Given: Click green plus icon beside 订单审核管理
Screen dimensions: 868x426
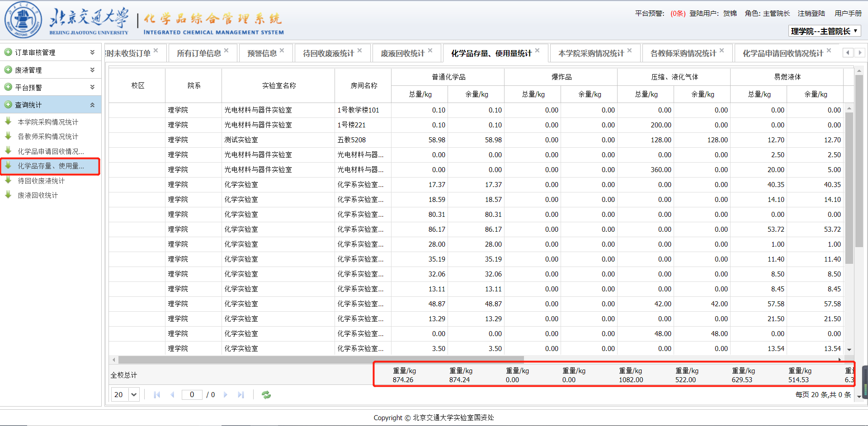Looking at the screenshot, I should (8, 52).
